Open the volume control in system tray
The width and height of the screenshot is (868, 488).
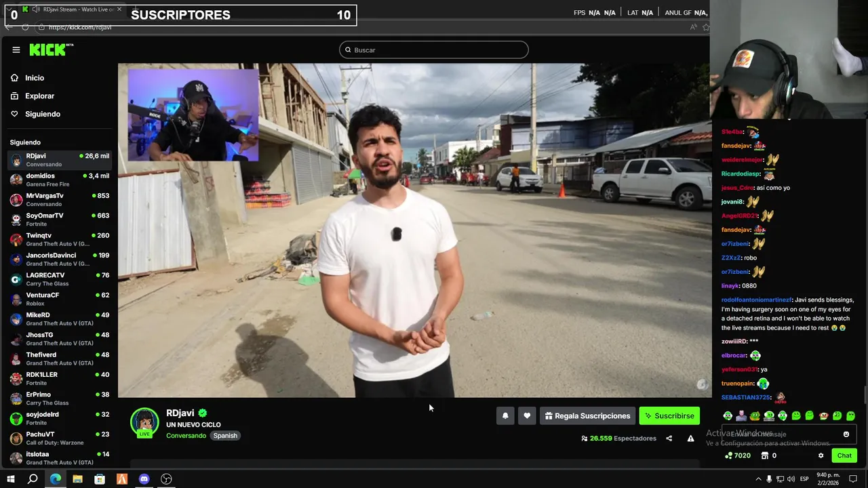(791, 479)
